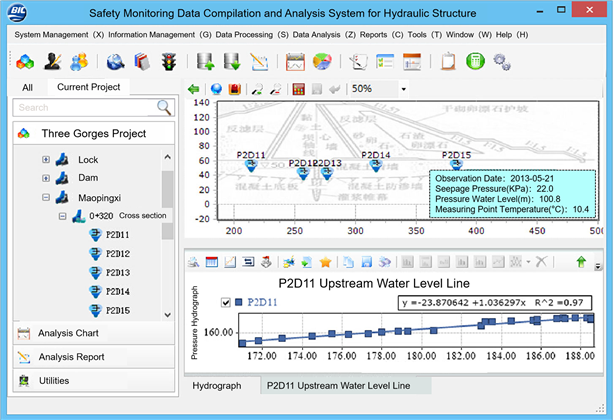Open the notepad with pencil icon

(259, 62)
